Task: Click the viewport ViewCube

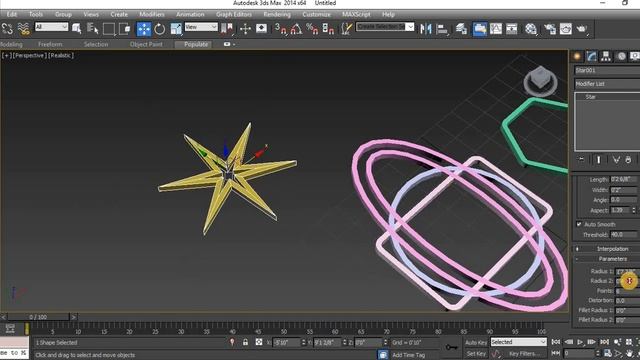Action: [x=540, y=80]
